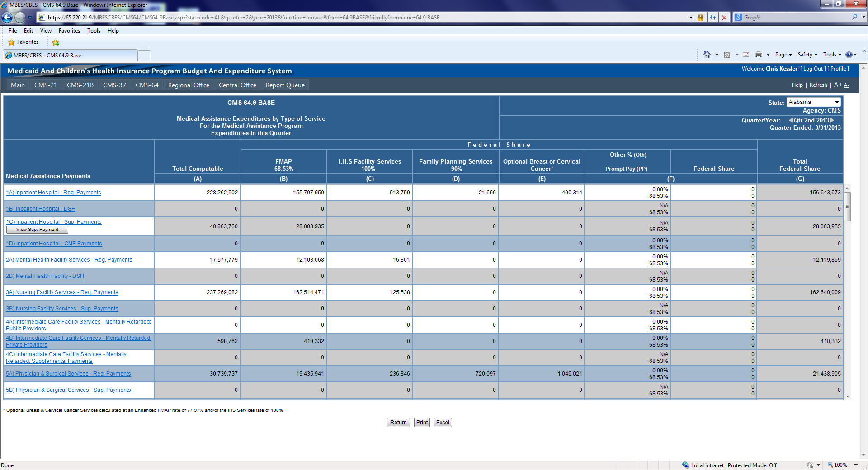Open the Favorites menu in menu bar
868x470 pixels.
point(69,31)
